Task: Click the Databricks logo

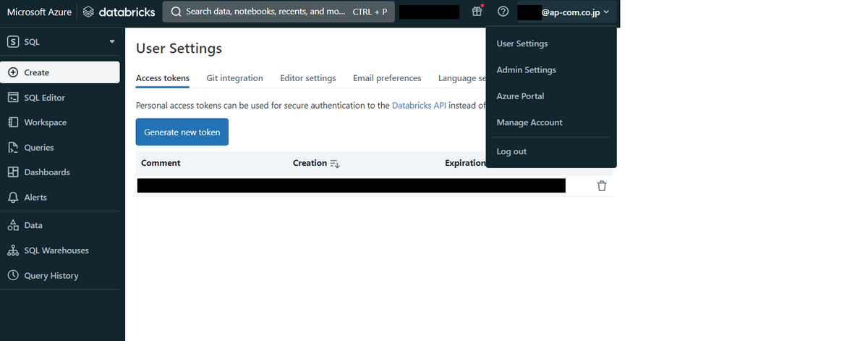Action: coord(119,12)
